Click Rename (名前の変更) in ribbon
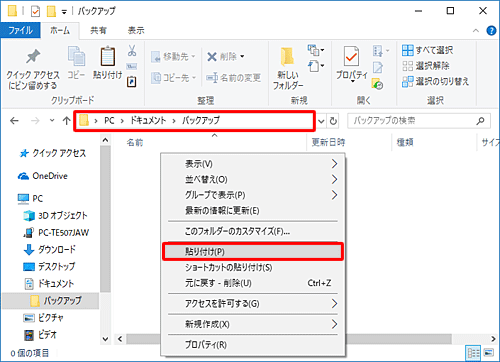500x362 pixels. pyautogui.click(x=233, y=78)
